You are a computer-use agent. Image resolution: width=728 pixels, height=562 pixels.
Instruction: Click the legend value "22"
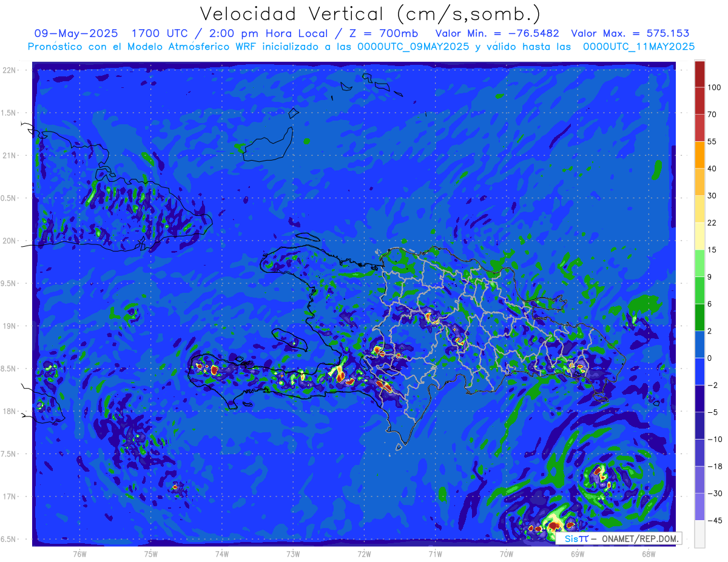click(x=712, y=222)
